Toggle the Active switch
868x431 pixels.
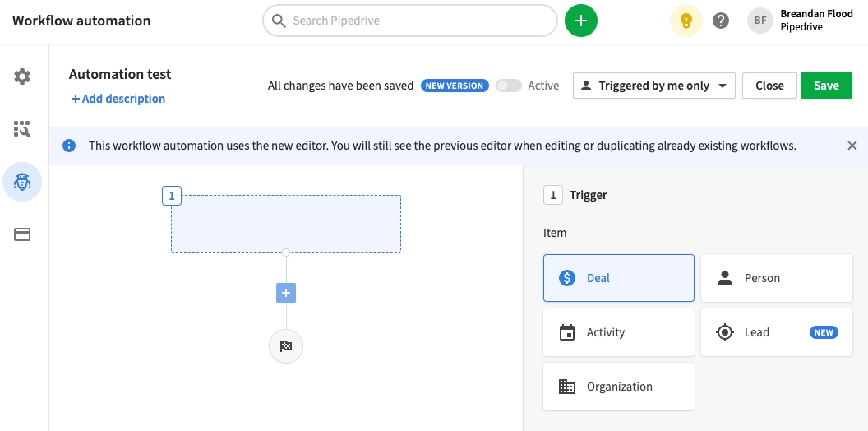click(508, 86)
